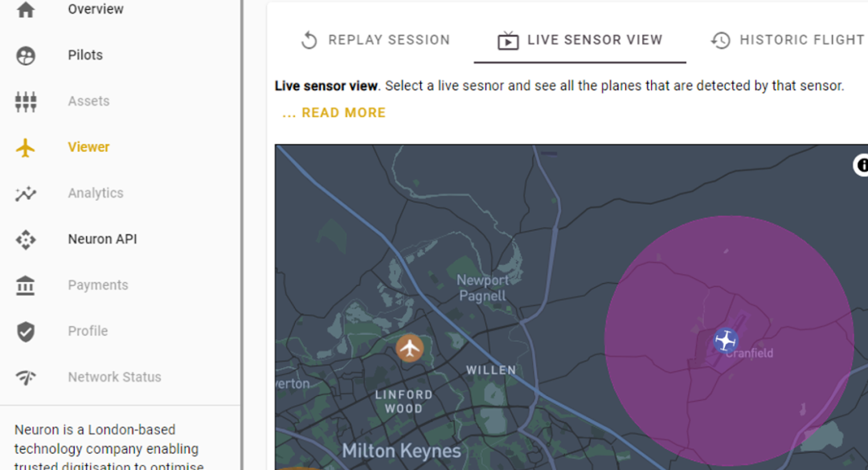
Task: Select the orange airplane marker on map
Action: (x=410, y=348)
